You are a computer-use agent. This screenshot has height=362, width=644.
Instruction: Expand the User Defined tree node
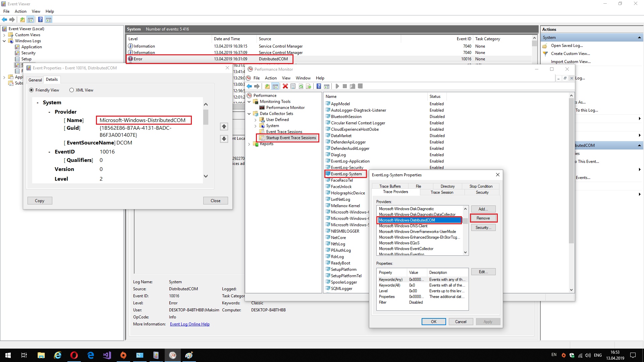point(256,120)
